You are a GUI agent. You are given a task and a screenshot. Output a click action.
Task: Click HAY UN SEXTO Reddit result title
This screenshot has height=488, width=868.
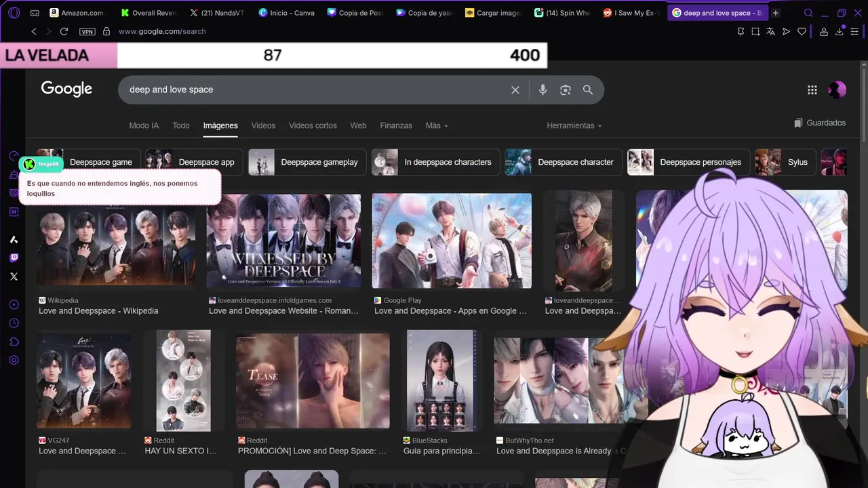click(180, 451)
